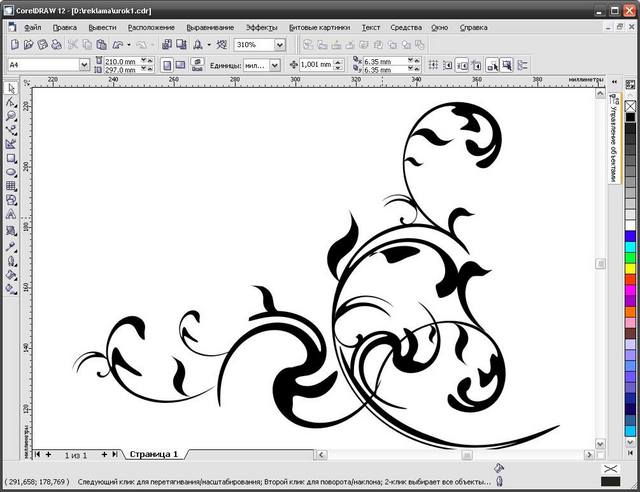Viewport: 640px width, 492px height.
Task: Switch page to portrait orientation
Action: point(167,65)
